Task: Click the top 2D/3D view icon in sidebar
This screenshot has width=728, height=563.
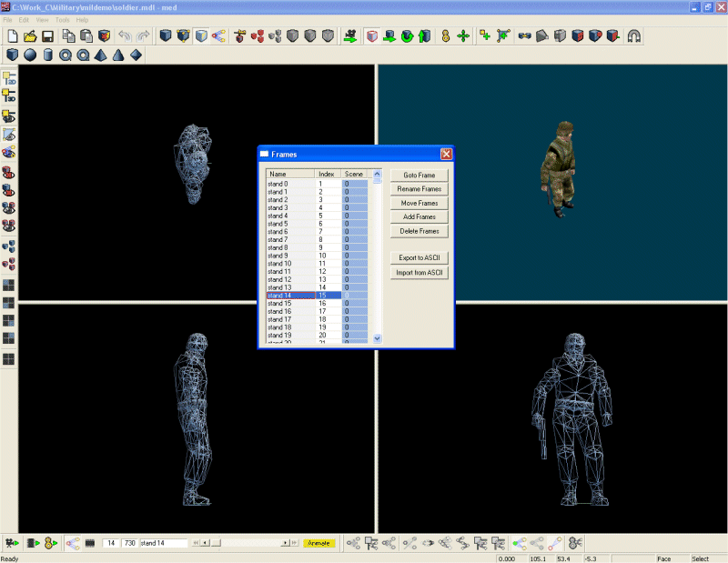Action: click(9, 77)
